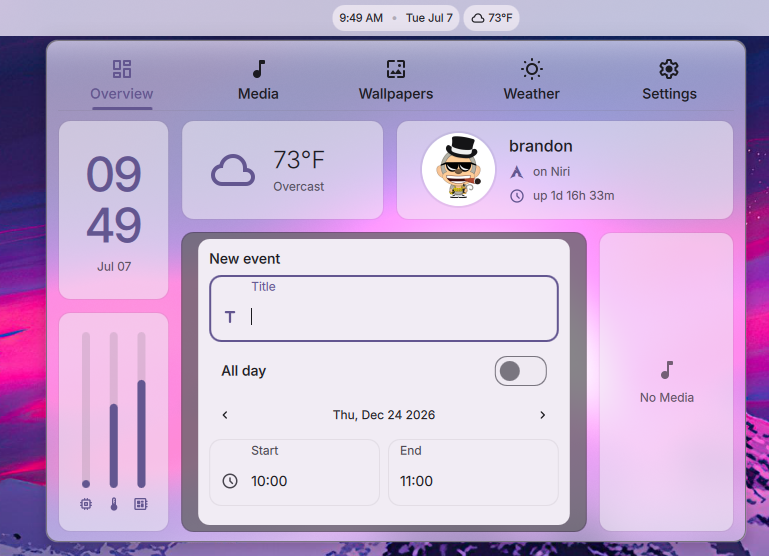This screenshot has height=556, width=769.
Task: Open the 73°F weather pill in top bar
Action: click(x=491, y=18)
